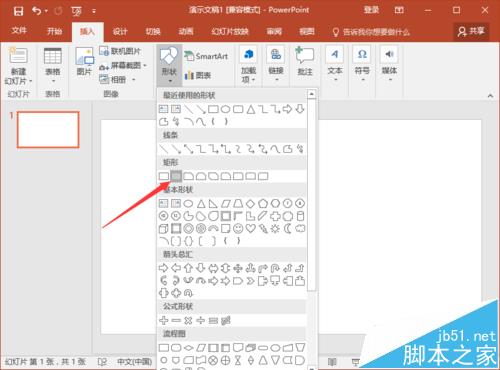This screenshot has width=500, height=370.
Task: Choose the quad arrow in block arrows
Action: tap(238, 268)
